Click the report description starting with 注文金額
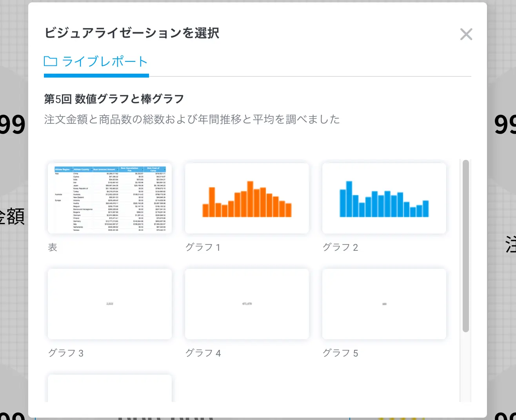 192,119
